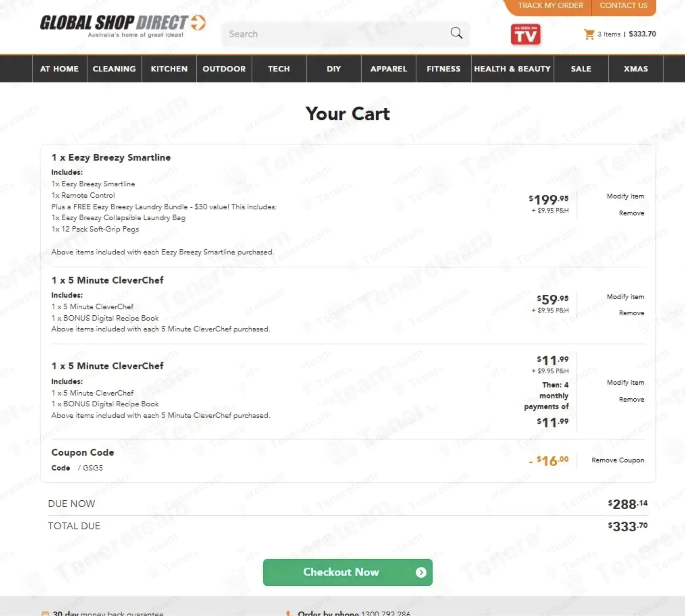The image size is (685, 616).
Task: Click the DUE NOW label
Action: 72,504
